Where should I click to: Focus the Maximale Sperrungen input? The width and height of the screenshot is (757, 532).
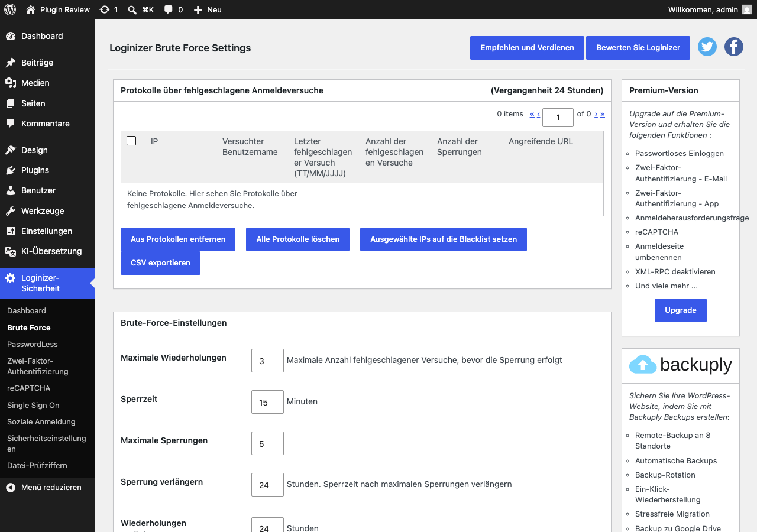coord(267,443)
